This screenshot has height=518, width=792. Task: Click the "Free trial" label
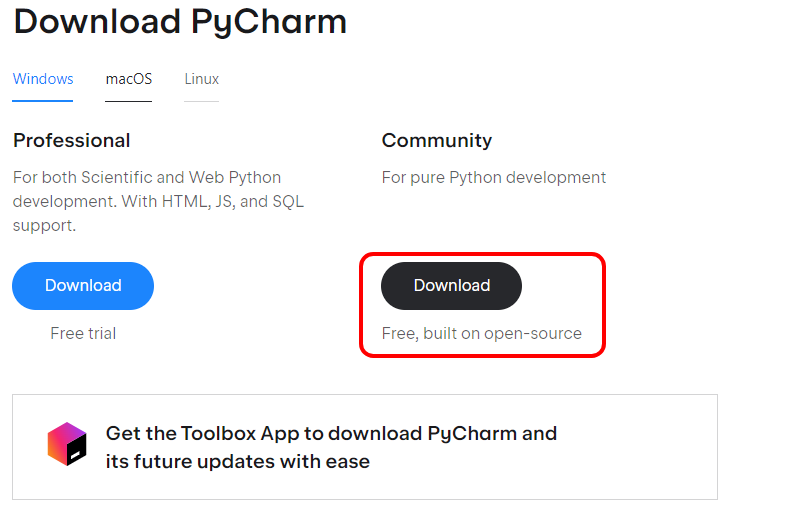[x=83, y=333]
